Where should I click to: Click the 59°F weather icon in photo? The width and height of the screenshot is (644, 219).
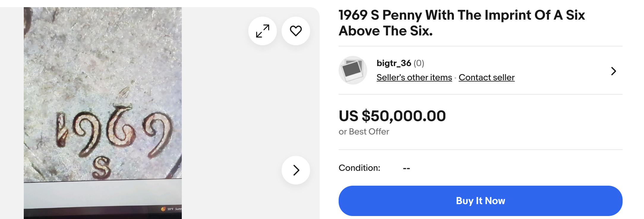pyautogui.click(x=163, y=209)
